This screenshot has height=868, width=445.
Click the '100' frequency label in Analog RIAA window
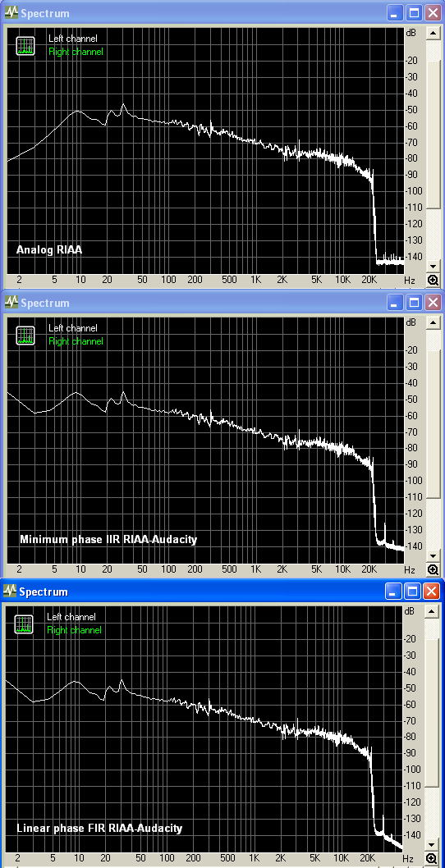coord(168,280)
